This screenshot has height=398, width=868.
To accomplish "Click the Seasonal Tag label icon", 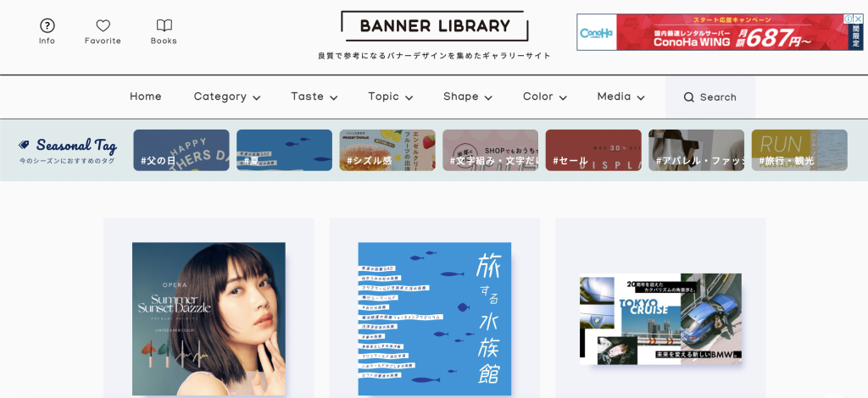I will (25, 145).
